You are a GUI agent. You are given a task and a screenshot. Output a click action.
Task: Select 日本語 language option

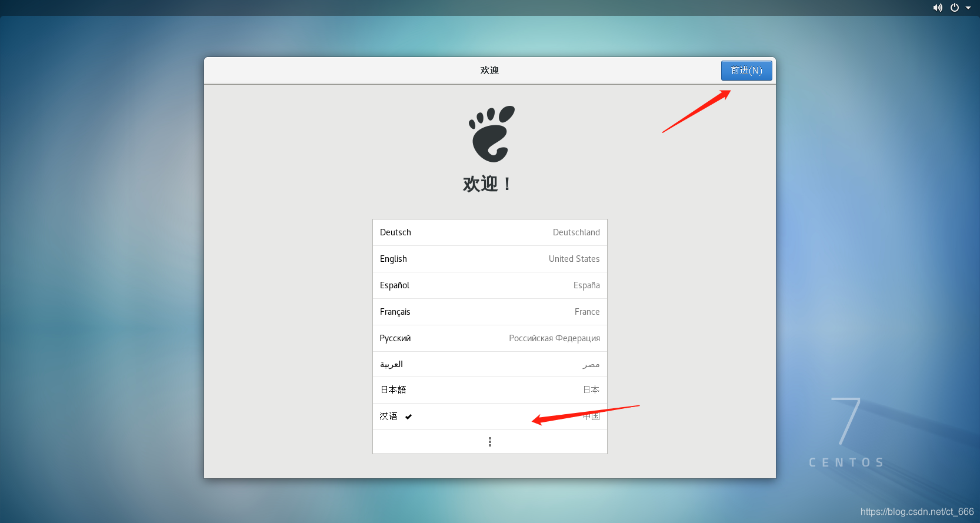click(x=490, y=390)
